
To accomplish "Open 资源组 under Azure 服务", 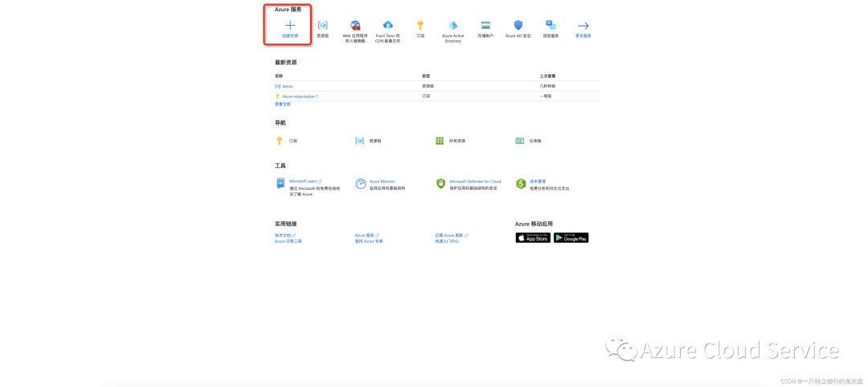I will pos(322,29).
